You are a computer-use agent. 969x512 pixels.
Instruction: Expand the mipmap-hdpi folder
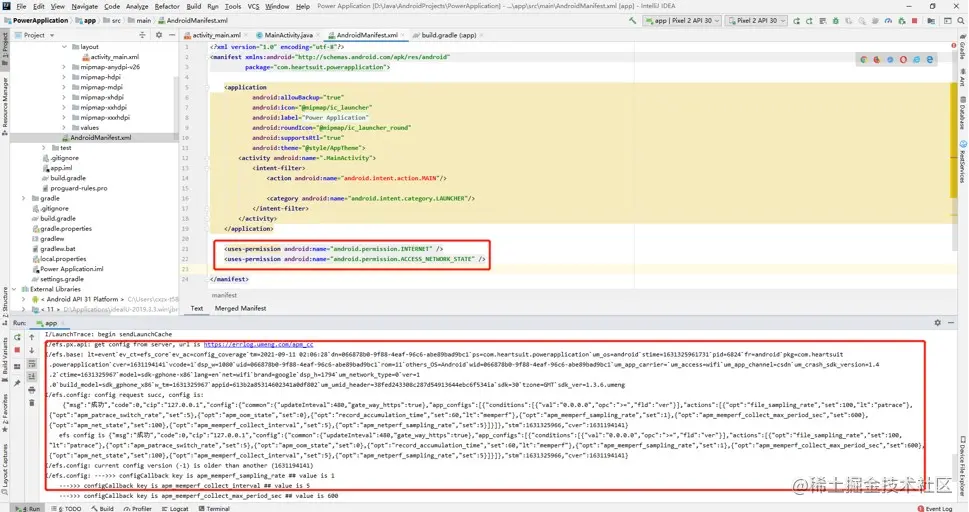click(x=64, y=77)
